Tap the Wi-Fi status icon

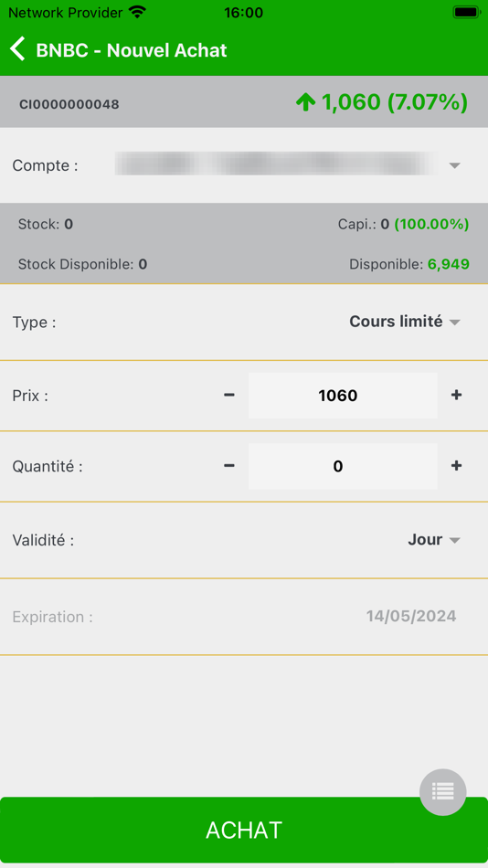(137, 12)
